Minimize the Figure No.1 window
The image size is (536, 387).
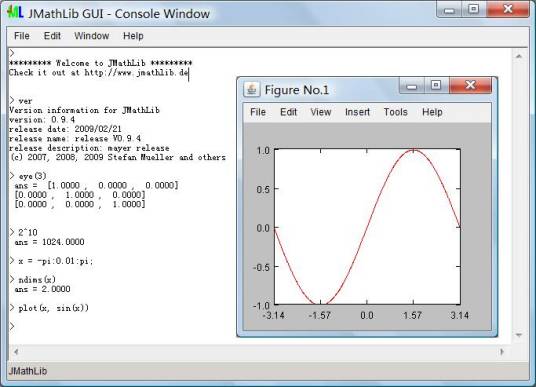pos(412,85)
